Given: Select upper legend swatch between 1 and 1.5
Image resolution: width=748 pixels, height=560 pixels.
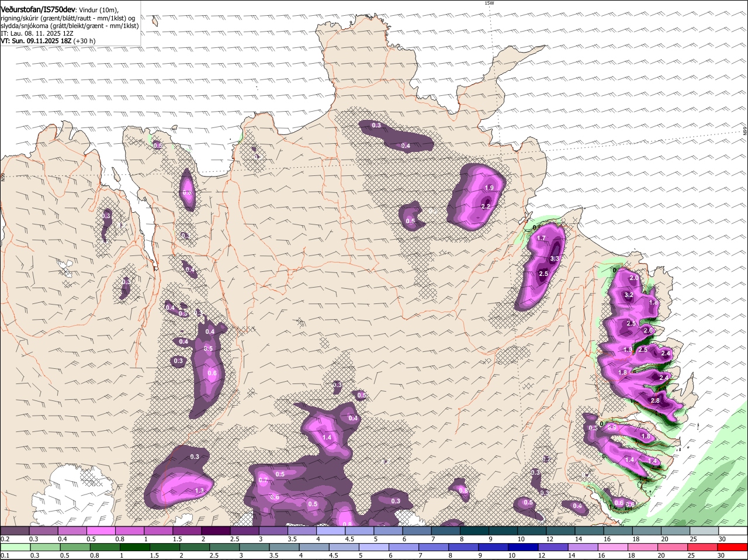Looking at the screenshot, I should (x=158, y=531).
